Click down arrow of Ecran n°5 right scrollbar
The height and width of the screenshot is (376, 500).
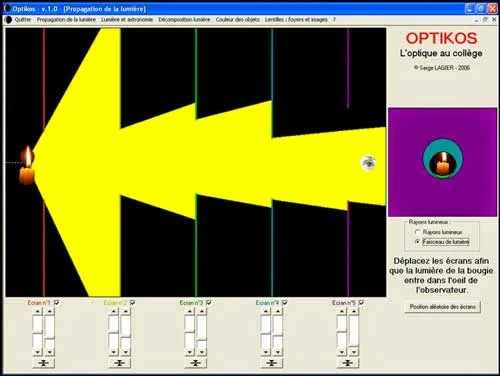pyautogui.click(x=354, y=352)
